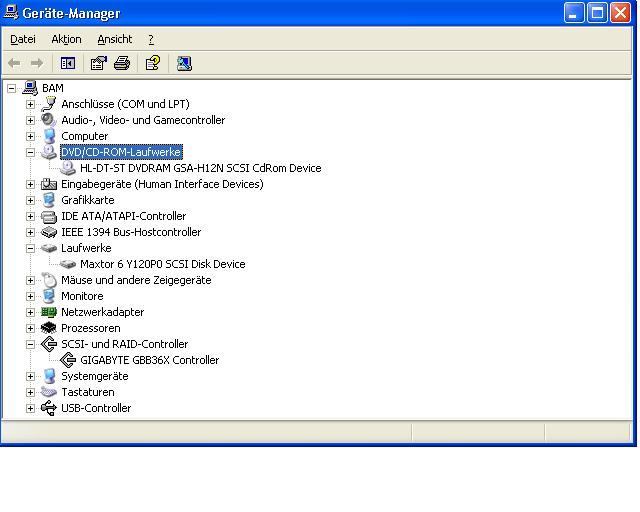Click the Monitore category icon

[49, 296]
